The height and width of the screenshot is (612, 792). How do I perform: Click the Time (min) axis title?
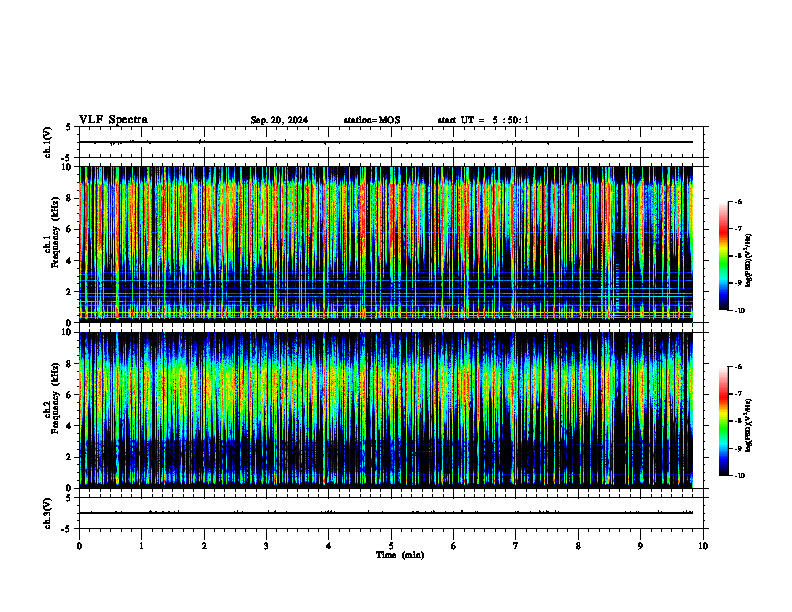click(400, 555)
